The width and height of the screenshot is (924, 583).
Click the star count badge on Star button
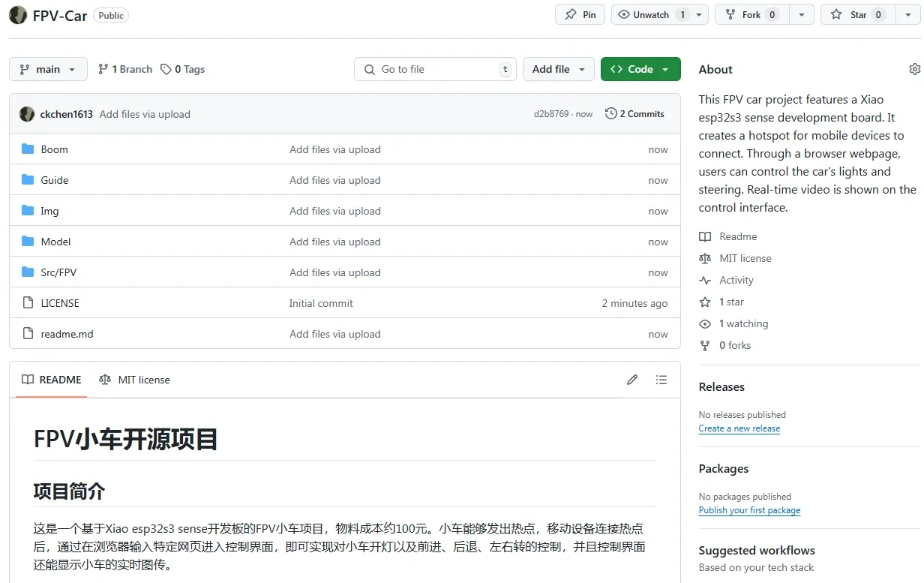click(878, 14)
